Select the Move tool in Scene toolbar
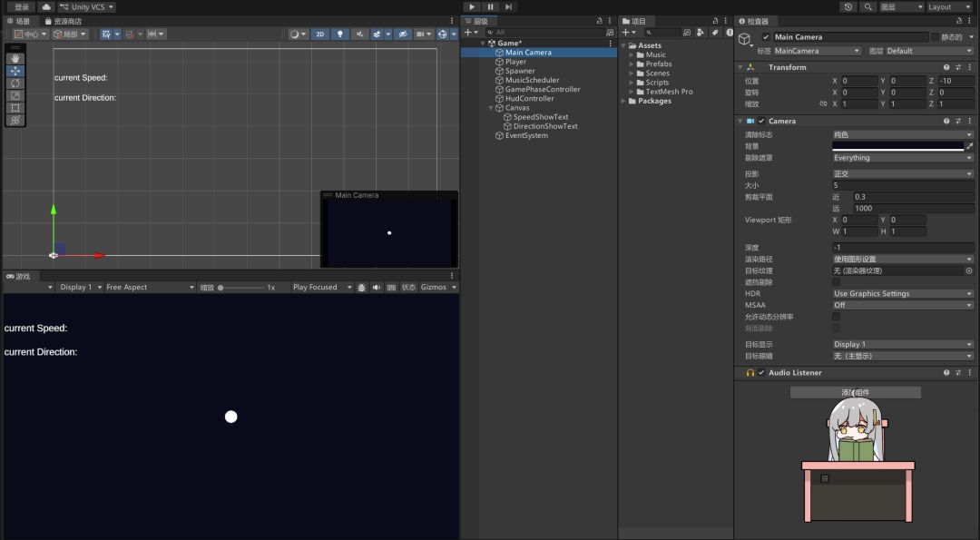The height and width of the screenshot is (540, 980). click(x=15, y=71)
